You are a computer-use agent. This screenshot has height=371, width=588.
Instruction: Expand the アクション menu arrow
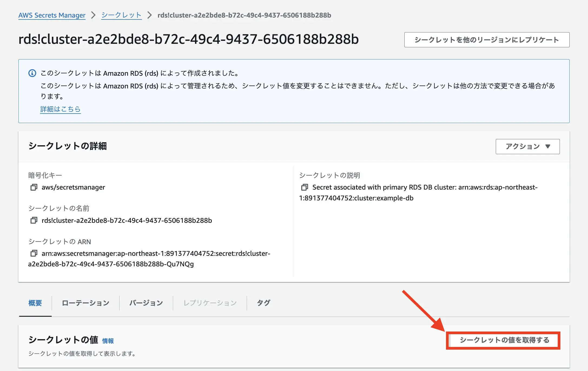pyautogui.click(x=547, y=146)
